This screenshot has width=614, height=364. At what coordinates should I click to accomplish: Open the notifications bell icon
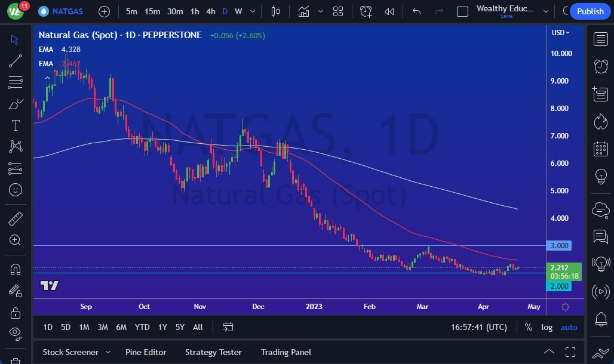(601, 319)
